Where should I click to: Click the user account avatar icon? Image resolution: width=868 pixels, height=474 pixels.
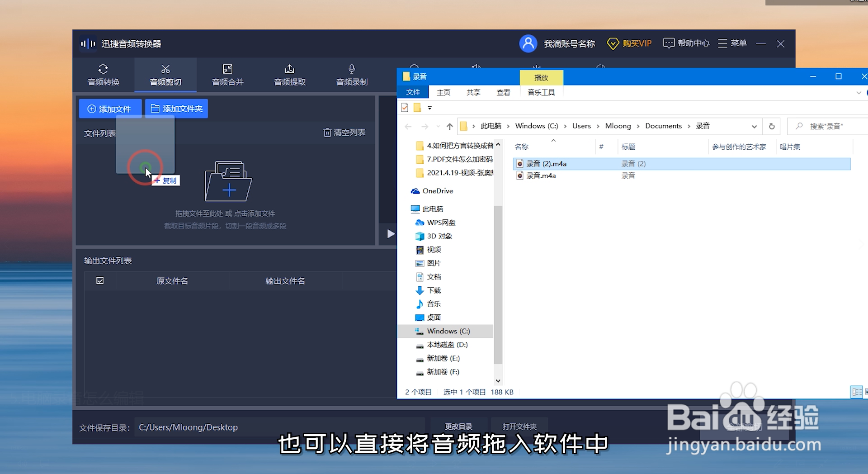pos(528,43)
